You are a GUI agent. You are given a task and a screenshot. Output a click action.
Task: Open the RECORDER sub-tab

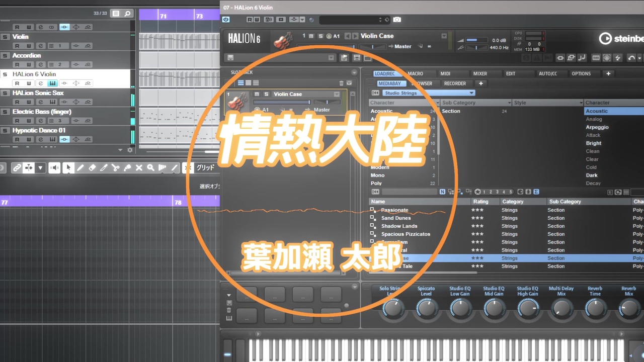[x=455, y=83]
